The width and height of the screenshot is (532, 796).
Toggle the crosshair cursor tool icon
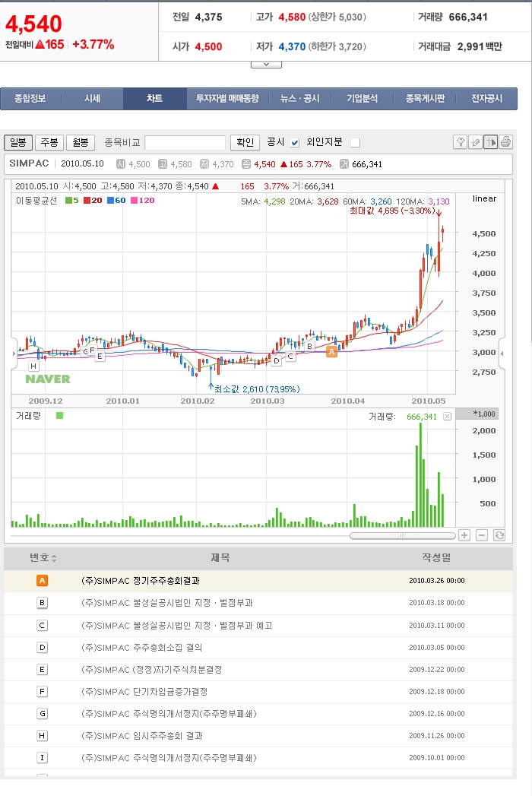click(x=490, y=142)
